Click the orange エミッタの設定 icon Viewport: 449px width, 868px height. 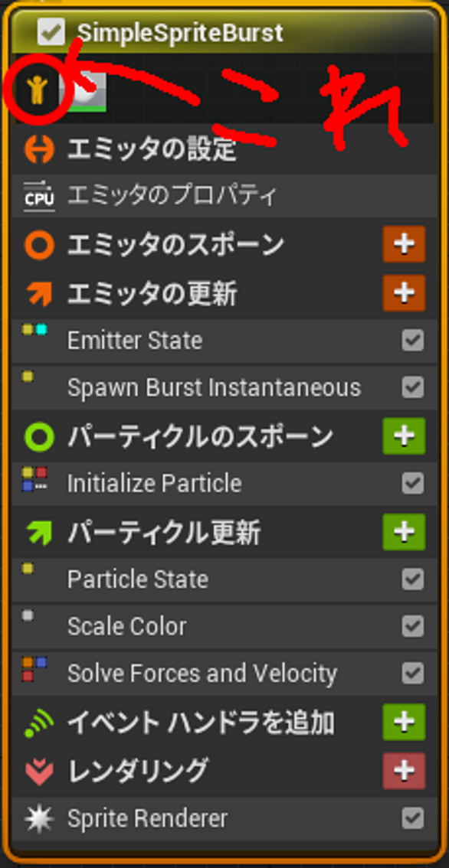click(x=39, y=149)
